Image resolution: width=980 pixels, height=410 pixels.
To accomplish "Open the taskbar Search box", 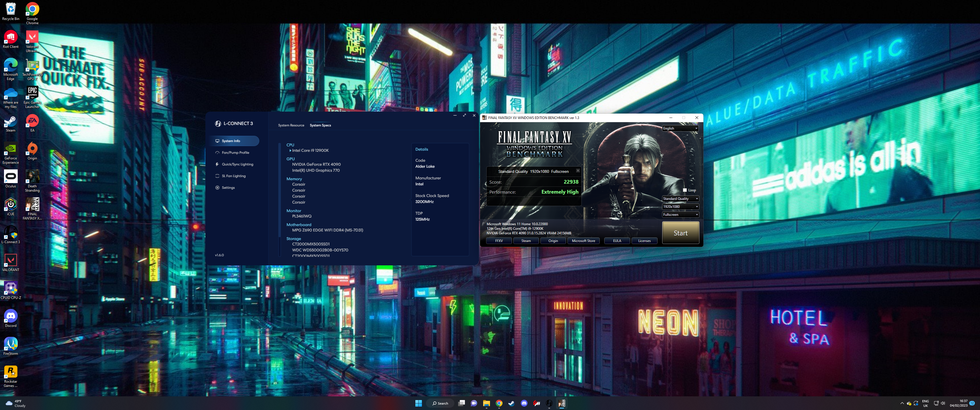I will (440, 403).
